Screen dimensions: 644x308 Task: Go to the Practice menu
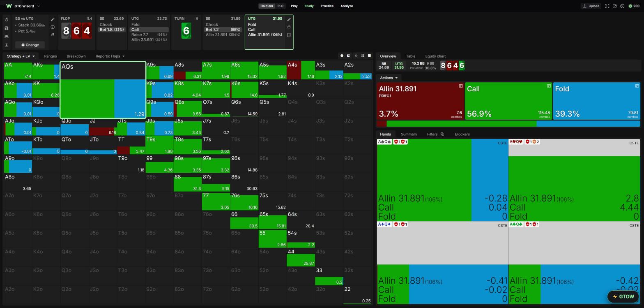(x=327, y=6)
